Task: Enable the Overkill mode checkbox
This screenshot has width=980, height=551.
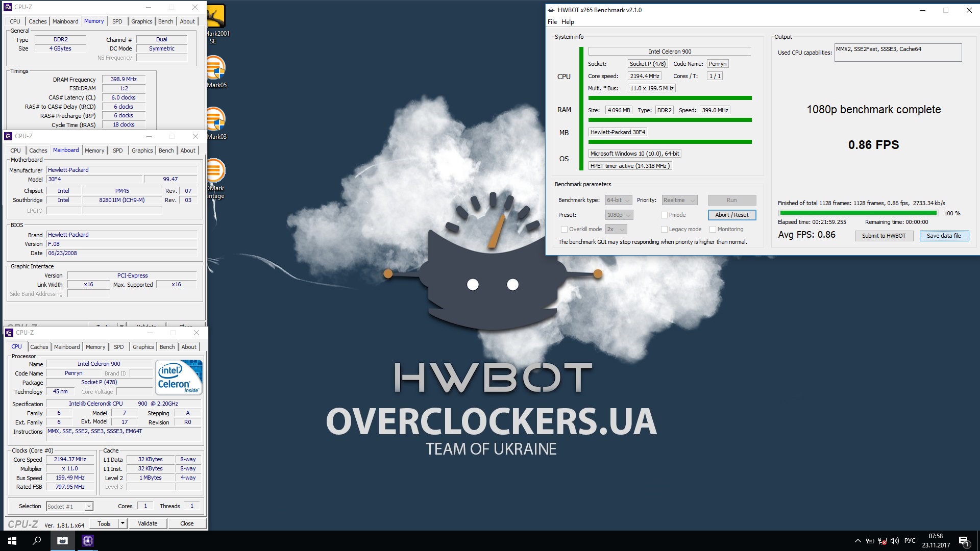Action: coord(564,229)
